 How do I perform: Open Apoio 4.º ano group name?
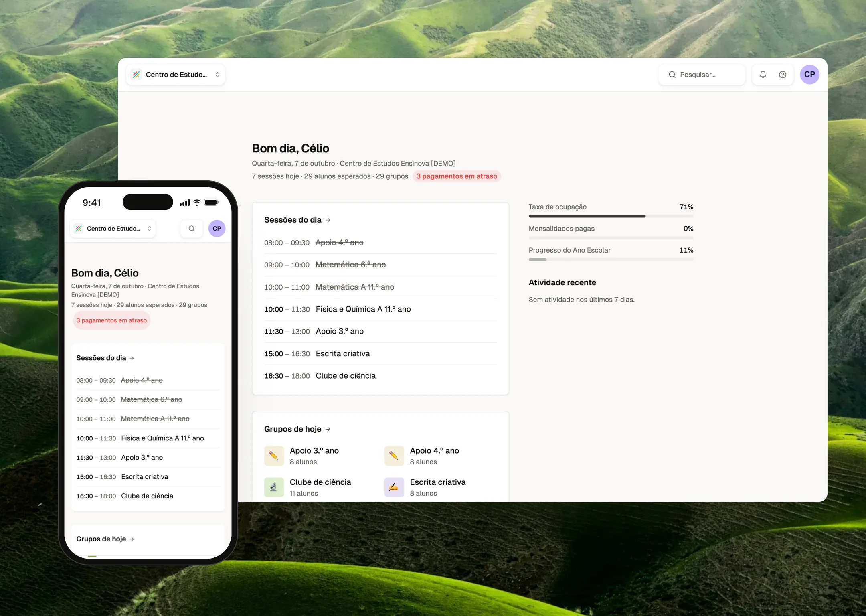[434, 451]
